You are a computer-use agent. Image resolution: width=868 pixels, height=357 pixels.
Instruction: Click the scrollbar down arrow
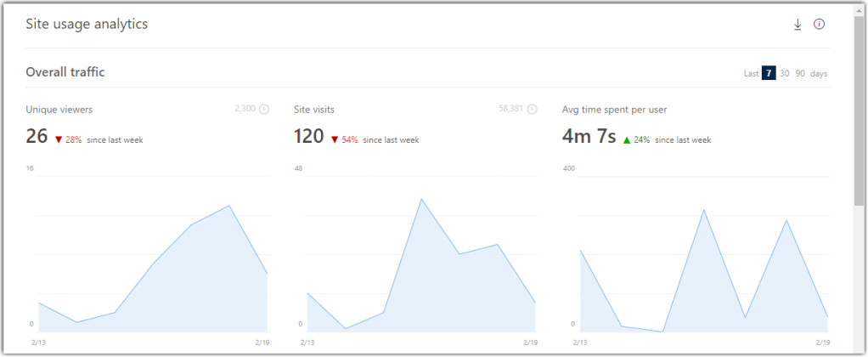click(x=859, y=348)
